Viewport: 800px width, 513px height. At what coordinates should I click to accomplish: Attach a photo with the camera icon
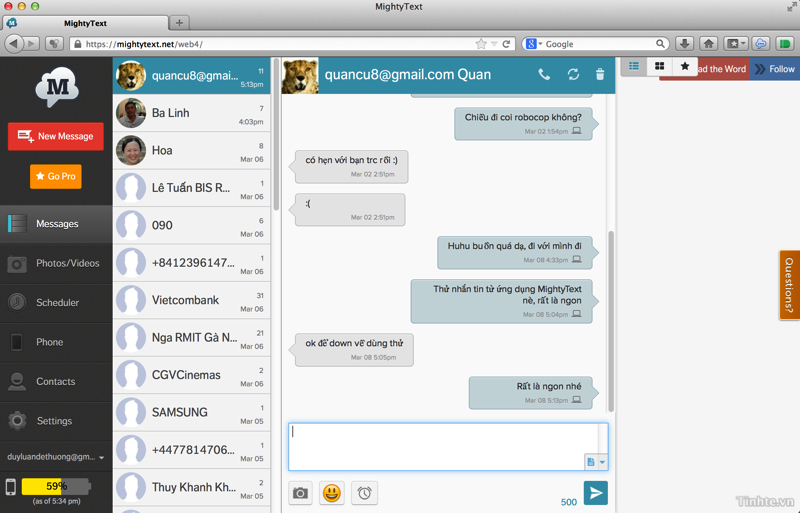pos(300,493)
